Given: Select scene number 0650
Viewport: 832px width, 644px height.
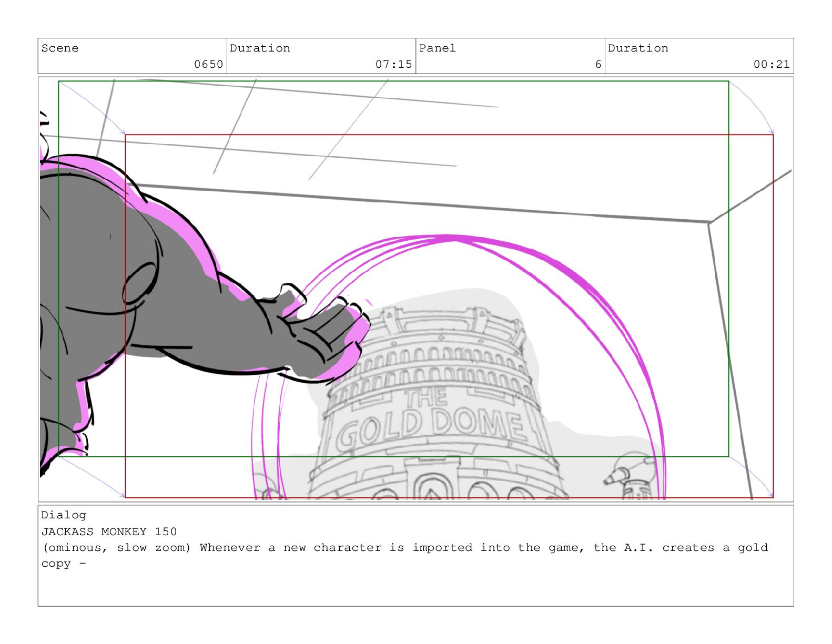Looking at the screenshot, I should coord(209,64).
